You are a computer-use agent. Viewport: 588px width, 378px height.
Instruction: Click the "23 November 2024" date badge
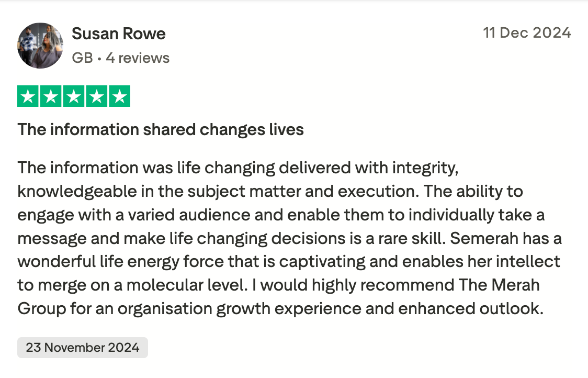click(83, 348)
